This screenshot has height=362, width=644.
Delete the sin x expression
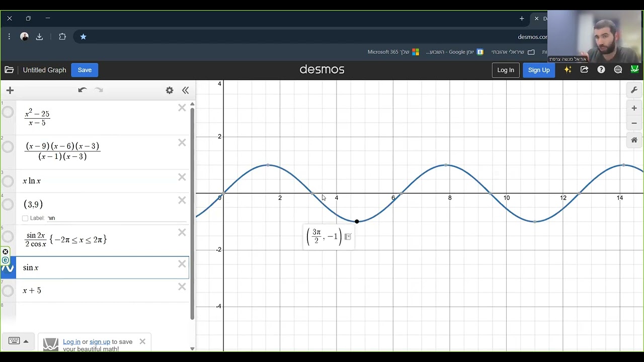pyautogui.click(x=182, y=264)
